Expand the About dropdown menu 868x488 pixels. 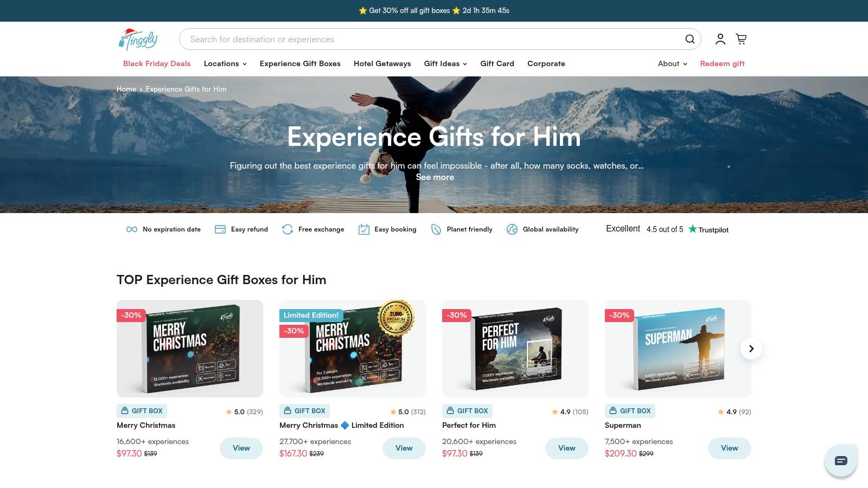(x=672, y=63)
